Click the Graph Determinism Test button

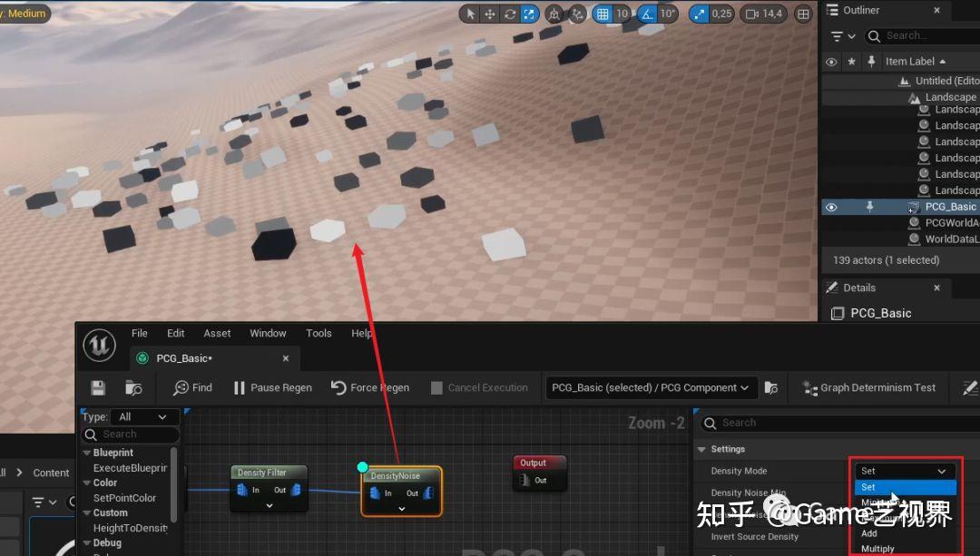click(x=868, y=387)
